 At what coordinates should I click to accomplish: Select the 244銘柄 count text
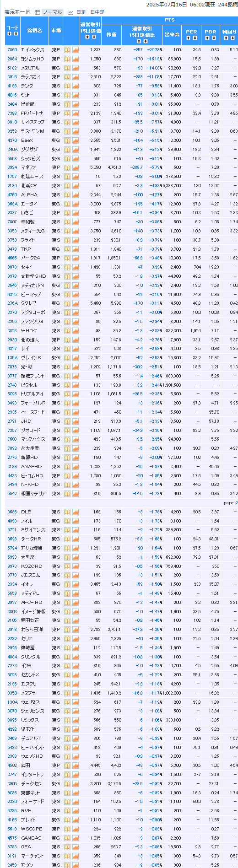click(x=228, y=4)
